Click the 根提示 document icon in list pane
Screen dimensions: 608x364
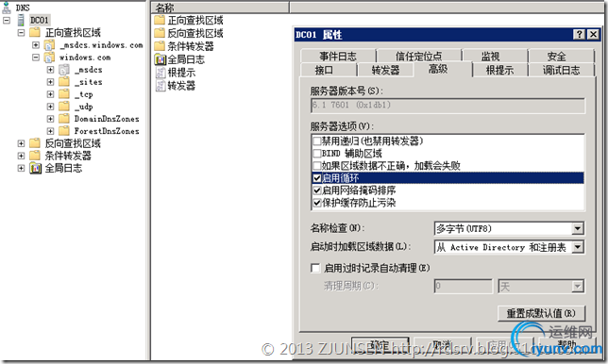[x=160, y=73]
